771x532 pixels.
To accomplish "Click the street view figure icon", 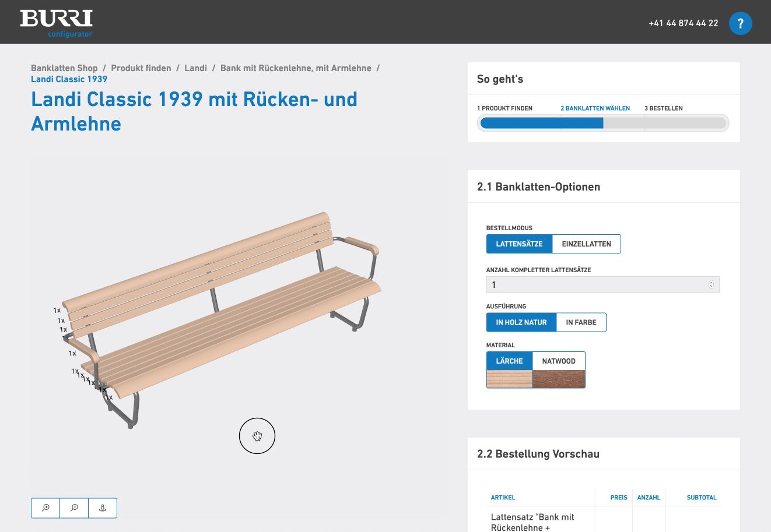I will [x=103, y=508].
